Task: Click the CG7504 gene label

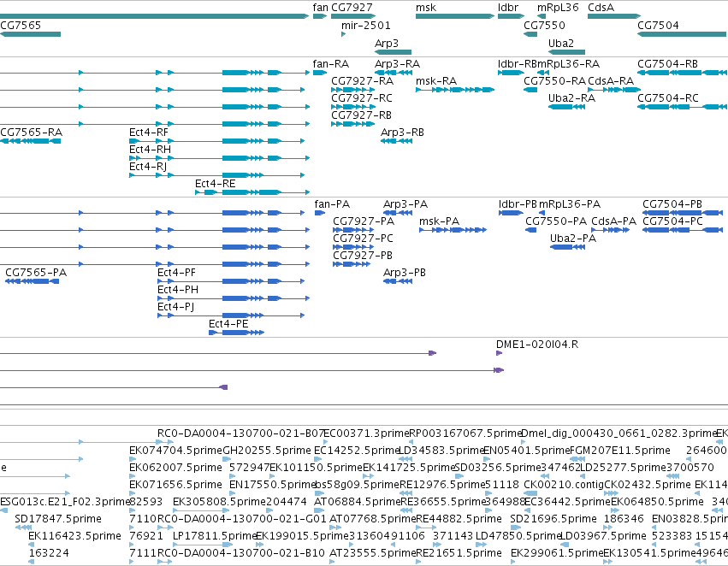Action: (x=658, y=26)
